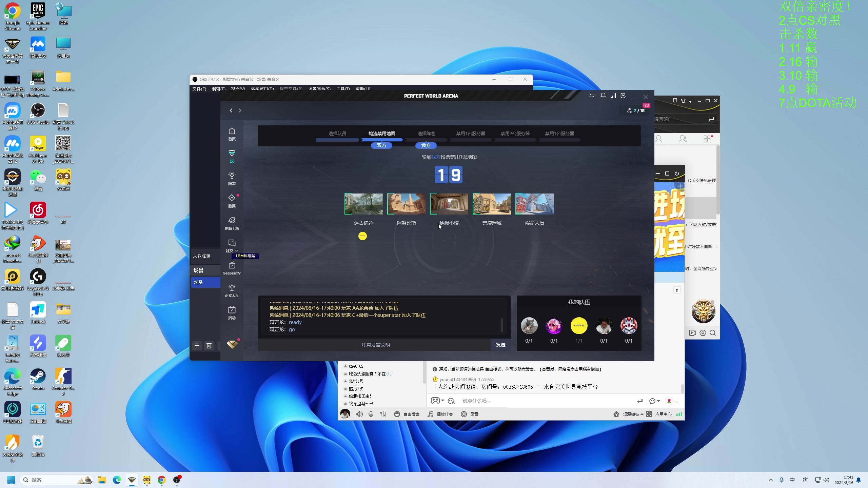
Task: Click the 注意发言文明 room chat input
Action: pyautogui.click(x=374, y=345)
